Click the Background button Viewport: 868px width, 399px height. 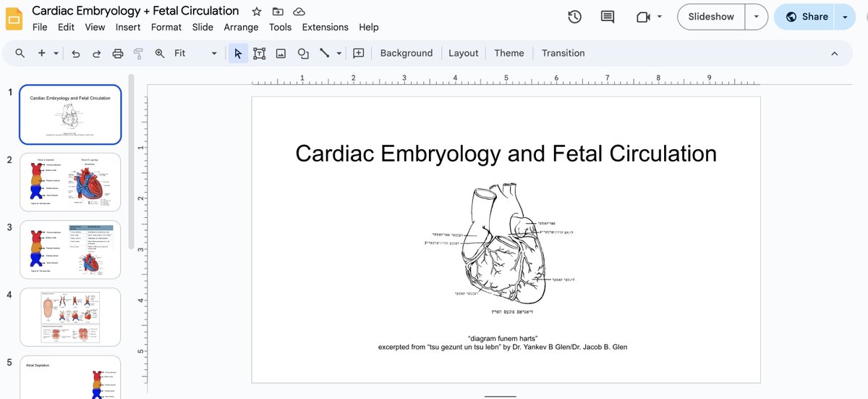(406, 53)
